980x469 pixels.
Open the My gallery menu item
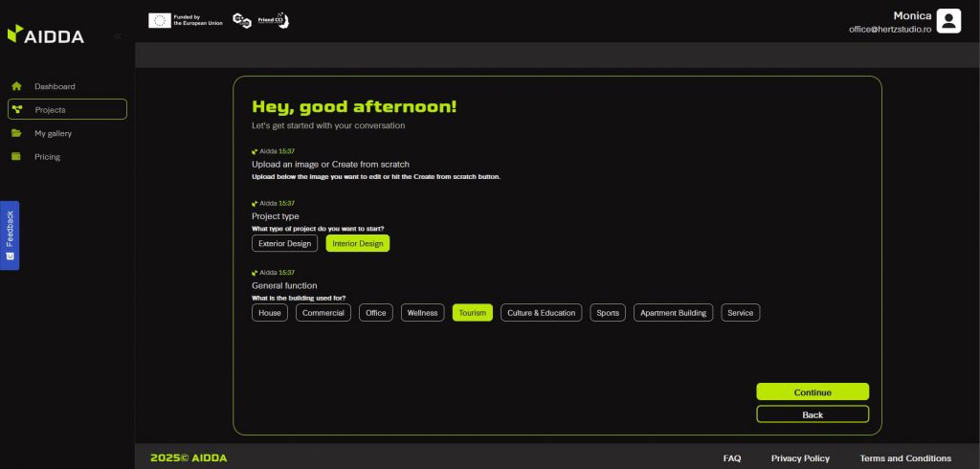[54, 133]
